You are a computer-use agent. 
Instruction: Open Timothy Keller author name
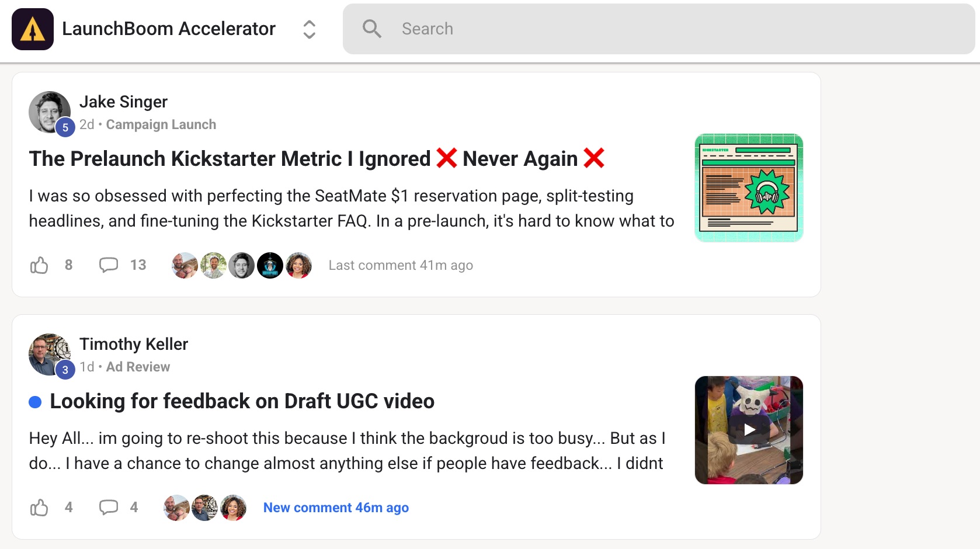tap(134, 344)
